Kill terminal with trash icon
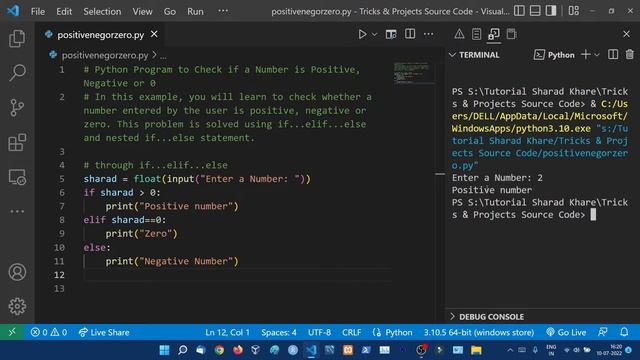The height and width of the screenshot is (360, 640). [630, 54]
